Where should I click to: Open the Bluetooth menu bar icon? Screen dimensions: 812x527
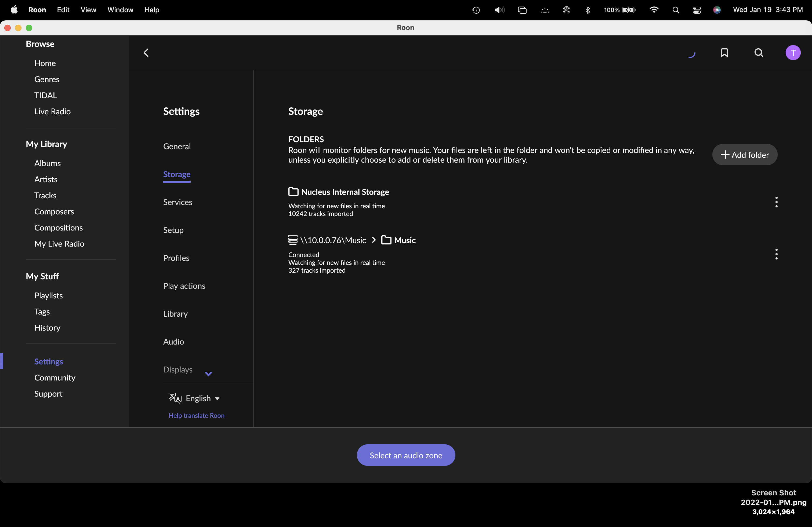(x=588, y=10)
